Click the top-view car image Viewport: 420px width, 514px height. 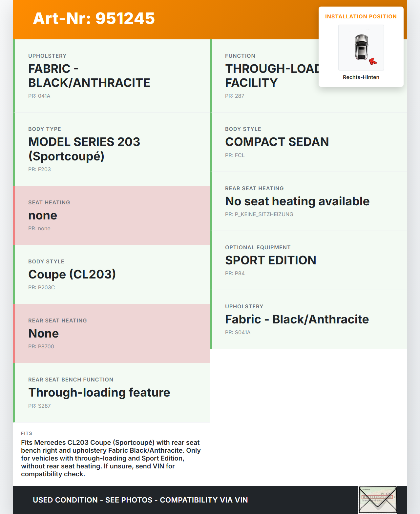pos(361,47)
